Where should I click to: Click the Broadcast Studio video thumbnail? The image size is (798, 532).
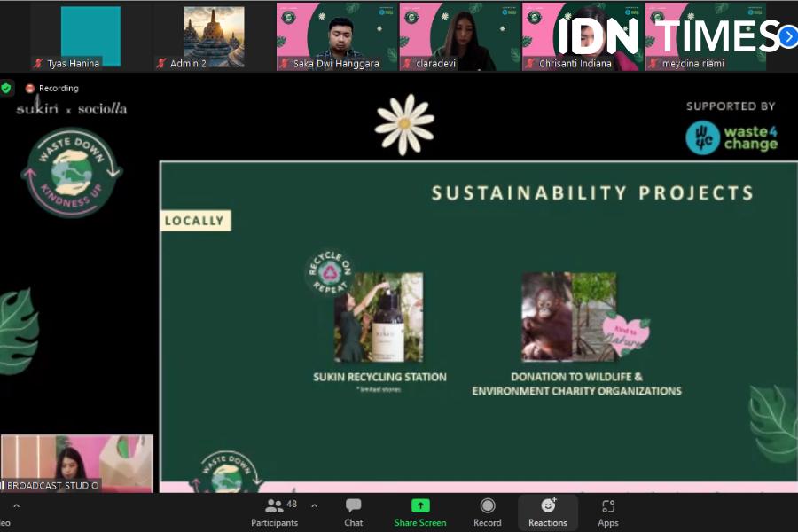point(76,463)
